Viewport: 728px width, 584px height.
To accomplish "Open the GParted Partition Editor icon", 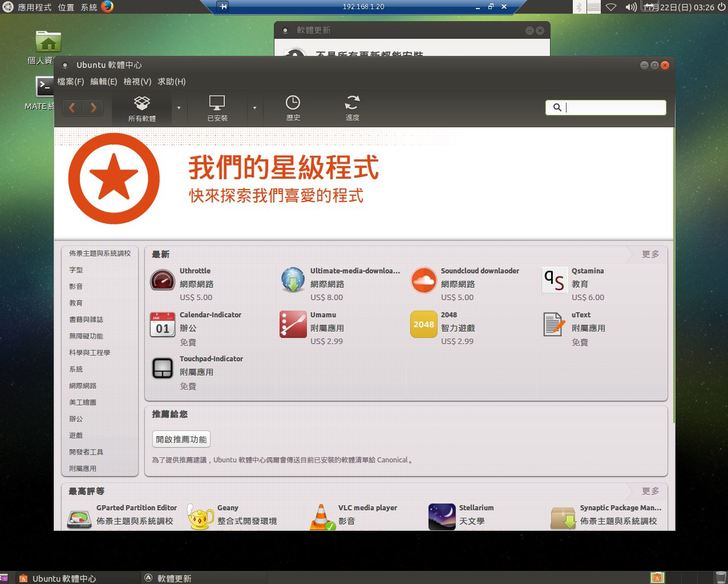I will point(79,519).
